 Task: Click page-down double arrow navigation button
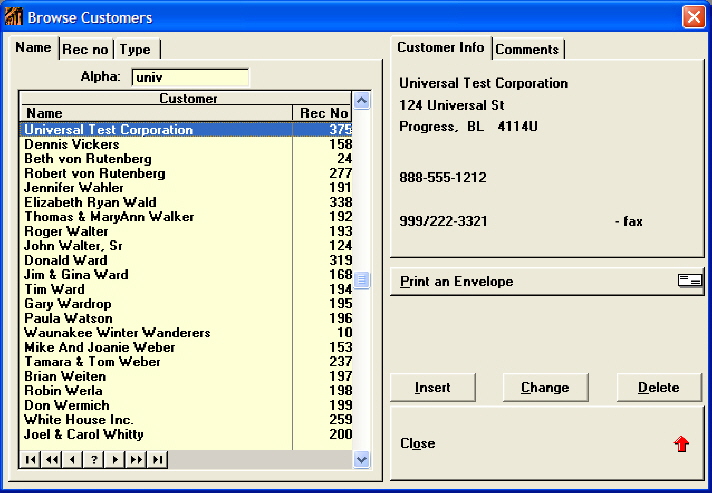point(137,459)
